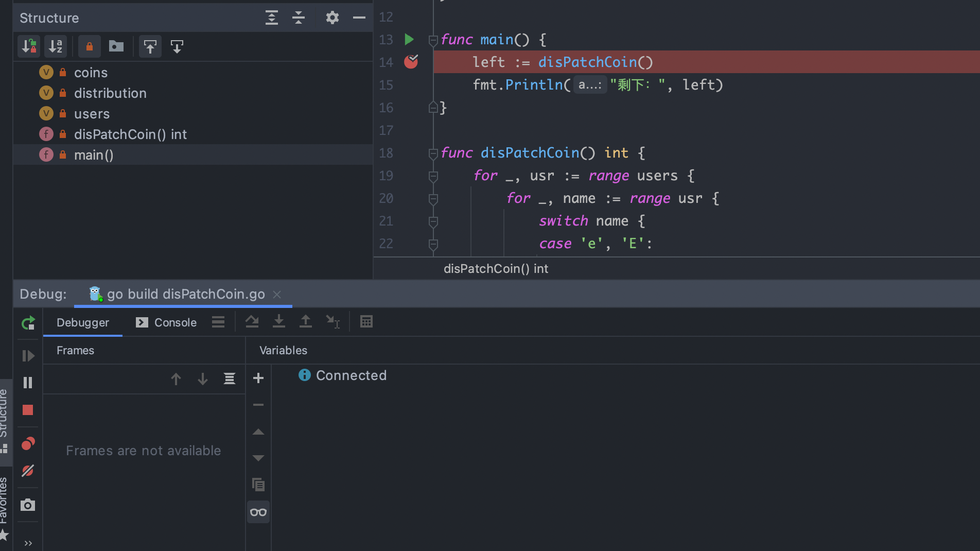This screenshot has height=551, width=980.
Task: Toggle alphabetical sorting in Structure
Action: pyautogui.click(x=56, y=47)
